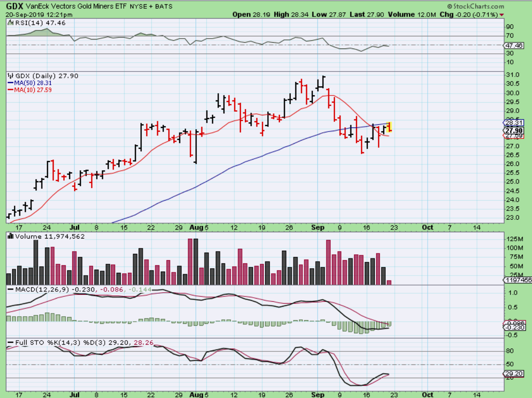Click the red down-arrow change indicator
The height and width of the screenshot is (398, 532).
coord(502,15)
